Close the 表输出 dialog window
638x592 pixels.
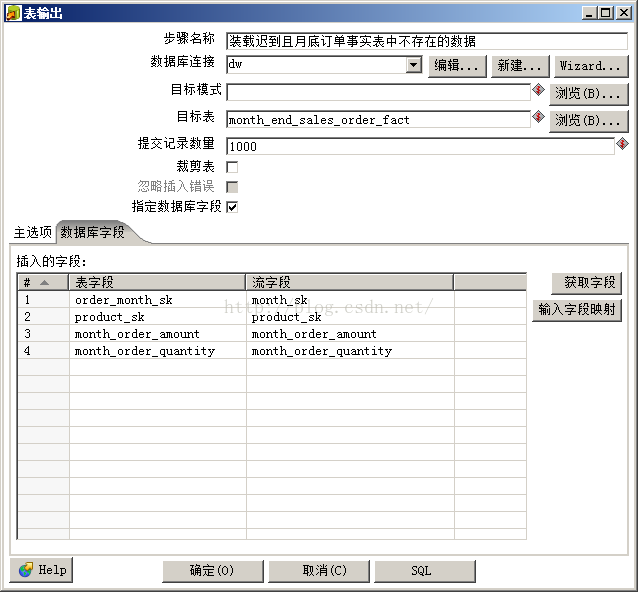pyautogui.click(x=624, y=13)
